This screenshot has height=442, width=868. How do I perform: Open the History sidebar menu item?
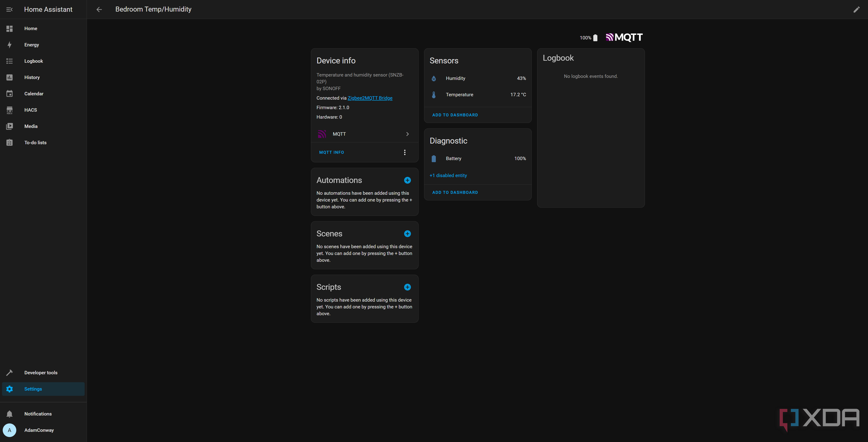click(32, 77)
